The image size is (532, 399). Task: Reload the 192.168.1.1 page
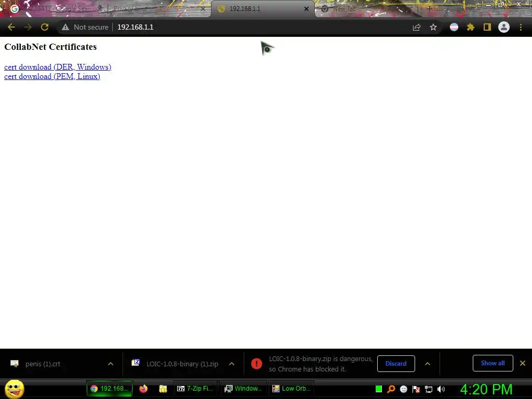45,27
